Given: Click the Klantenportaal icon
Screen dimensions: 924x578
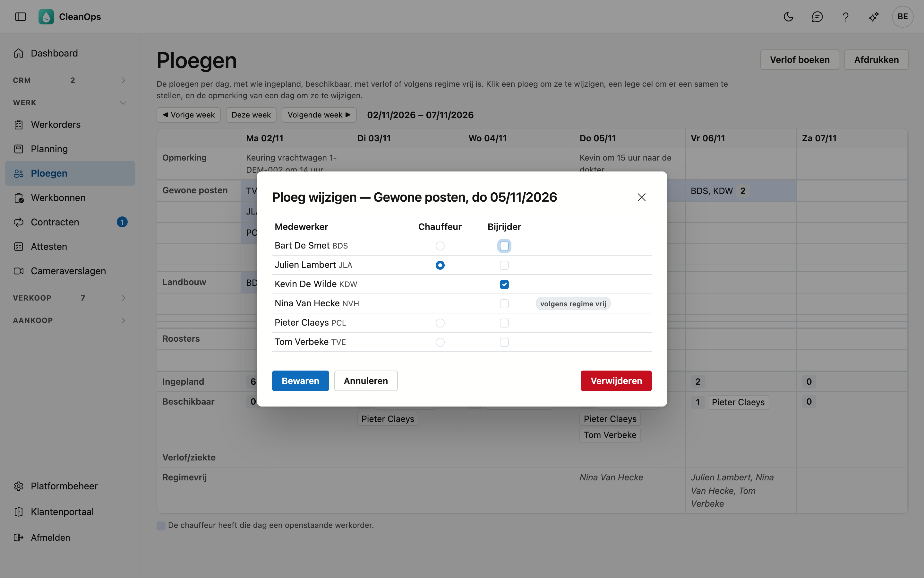Looking at the screenshot, I should pos(19,512).
